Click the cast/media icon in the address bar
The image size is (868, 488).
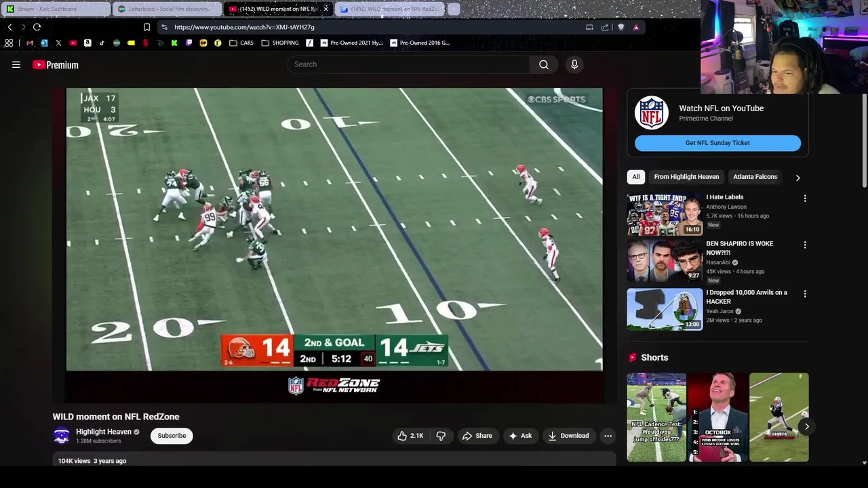click(x=589, y=27)
